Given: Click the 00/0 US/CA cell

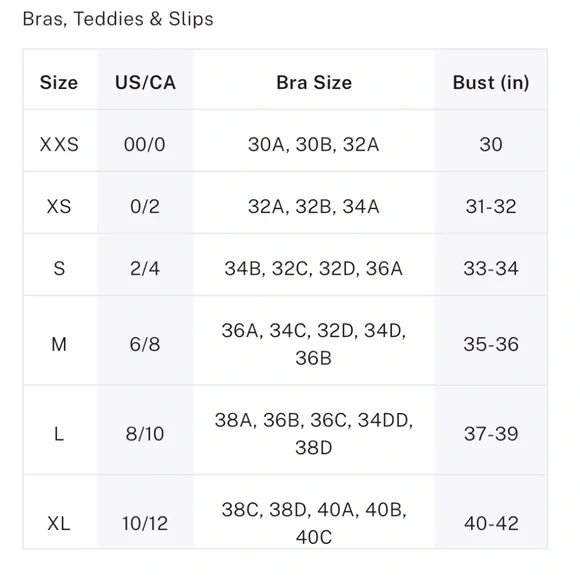Looking at the screenshot, I should click(x=145, y=144).
